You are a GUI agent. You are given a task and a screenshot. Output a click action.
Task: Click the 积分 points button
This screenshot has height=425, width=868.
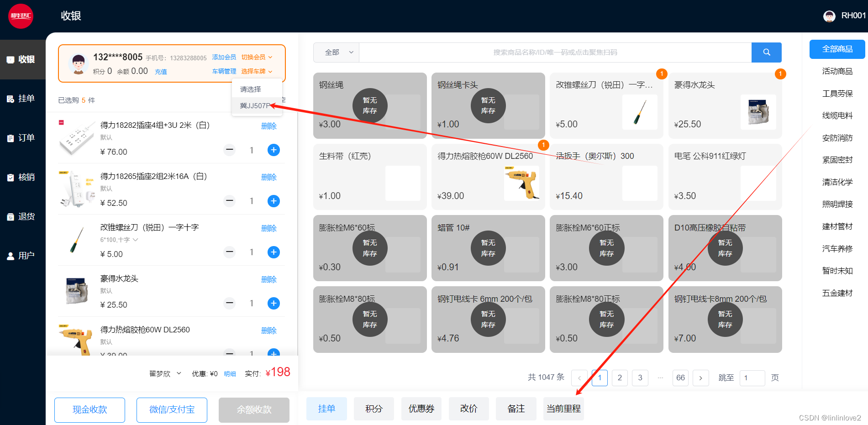[x=374, y=409]
